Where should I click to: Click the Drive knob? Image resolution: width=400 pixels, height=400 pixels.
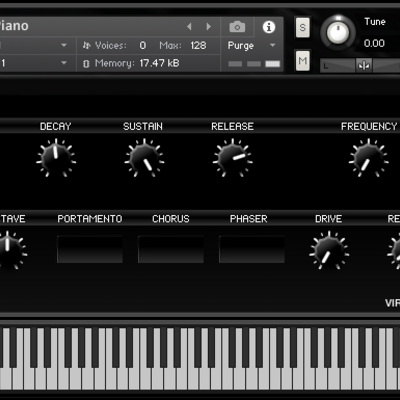pos(329,250)
